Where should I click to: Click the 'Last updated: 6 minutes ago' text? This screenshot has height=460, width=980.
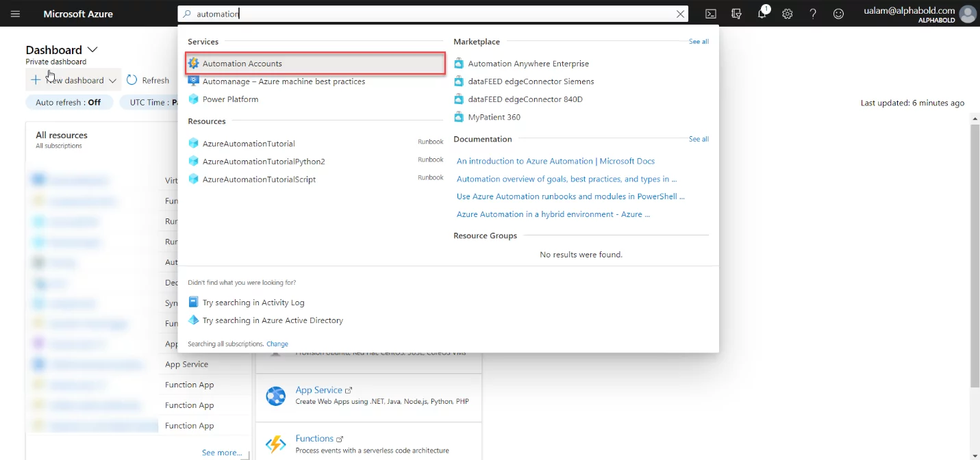pyautogui.click(x=912, y=103)
